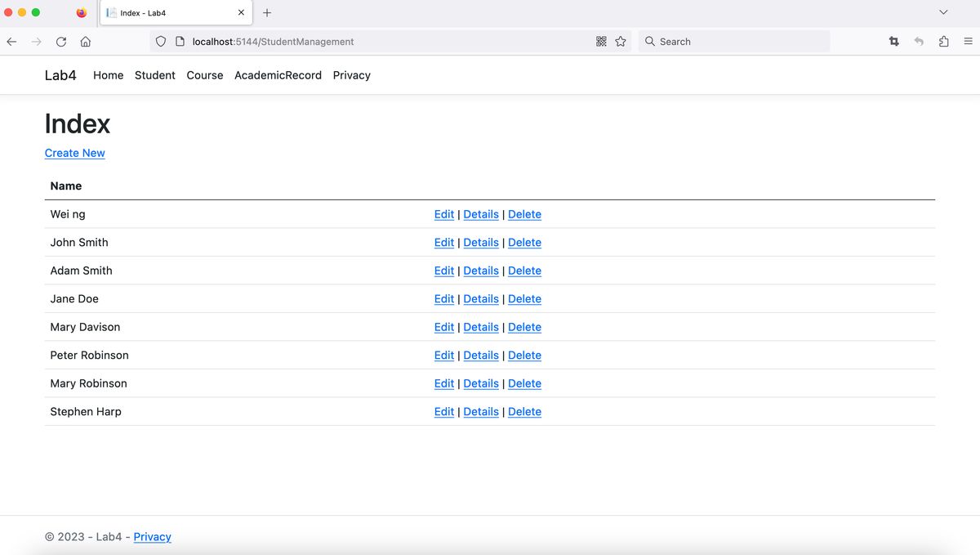The width and height of the screenshot is (980, 555).
Task: Click the browser forward arrow
Action: coord(36,42)
